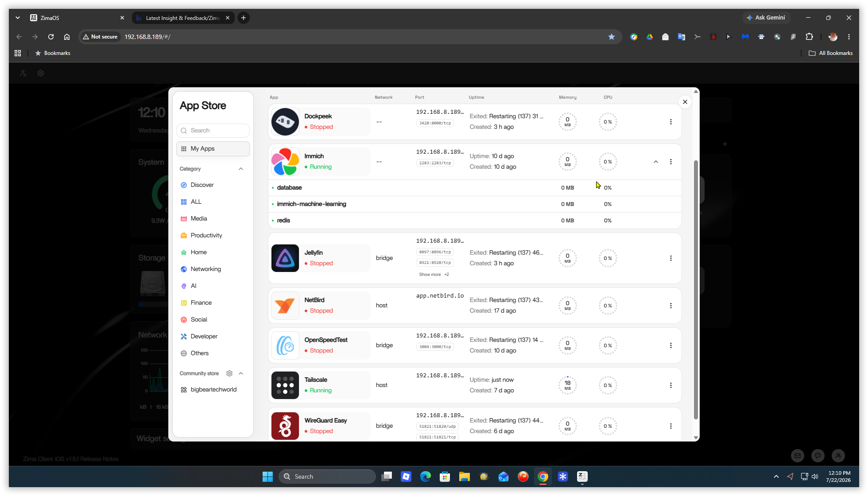Screen dimensions: 868x496
Task: Show more Jellyfin ports
Action: click(x=434, y=275)
